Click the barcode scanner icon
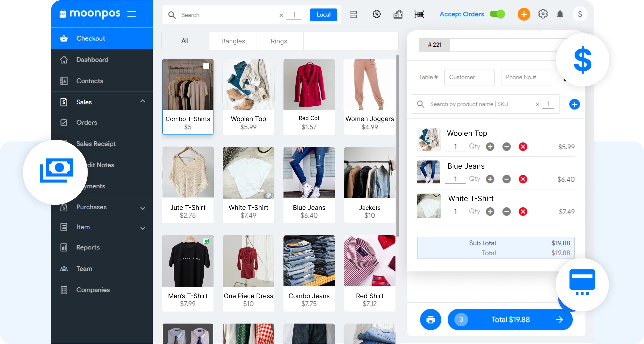Image resolution: width=644 pixels, height=344 pixels. pos(419,14)
